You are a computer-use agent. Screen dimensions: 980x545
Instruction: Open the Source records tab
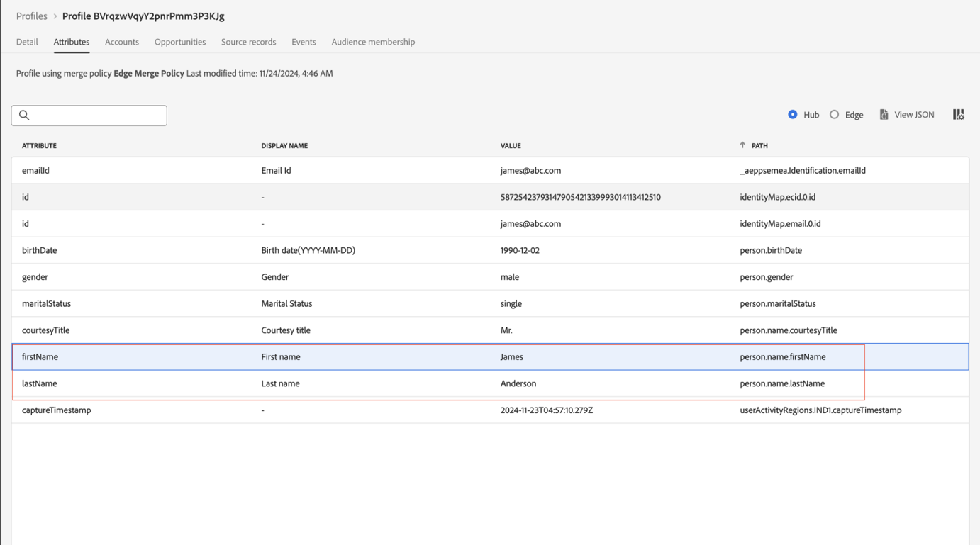248,42
